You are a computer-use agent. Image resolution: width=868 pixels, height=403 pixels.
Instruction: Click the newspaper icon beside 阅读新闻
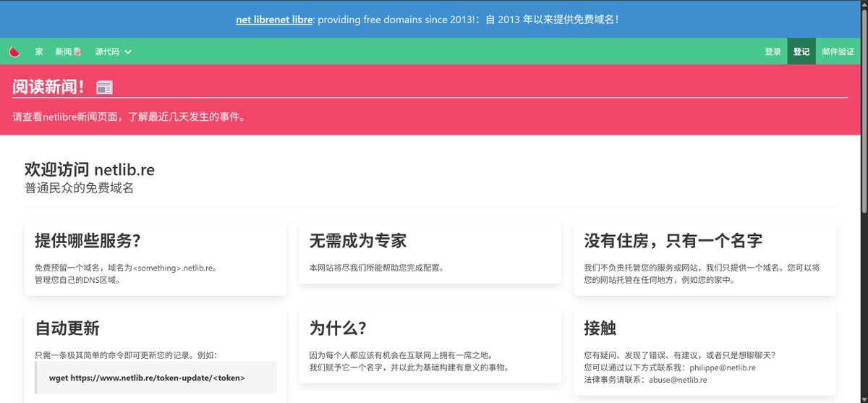coord(105,88)
